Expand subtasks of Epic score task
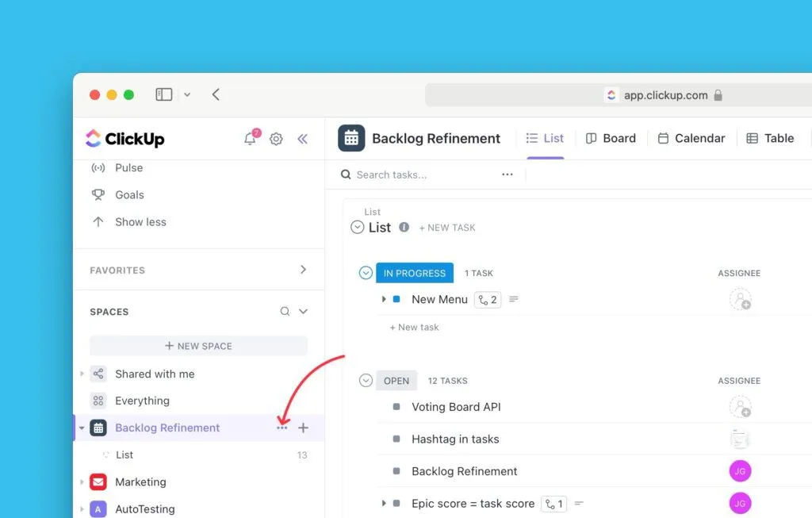The image size is (812, 518). [x=384, y=503]
